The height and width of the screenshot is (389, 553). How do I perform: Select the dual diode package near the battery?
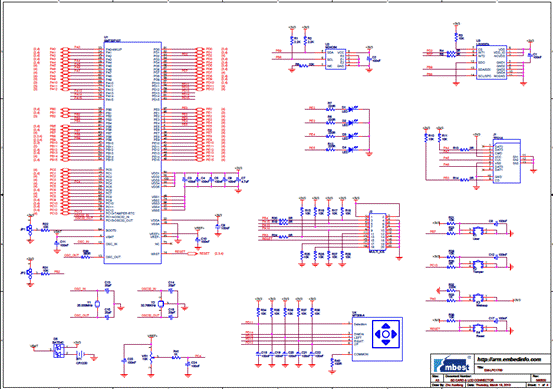click(59, 351)
